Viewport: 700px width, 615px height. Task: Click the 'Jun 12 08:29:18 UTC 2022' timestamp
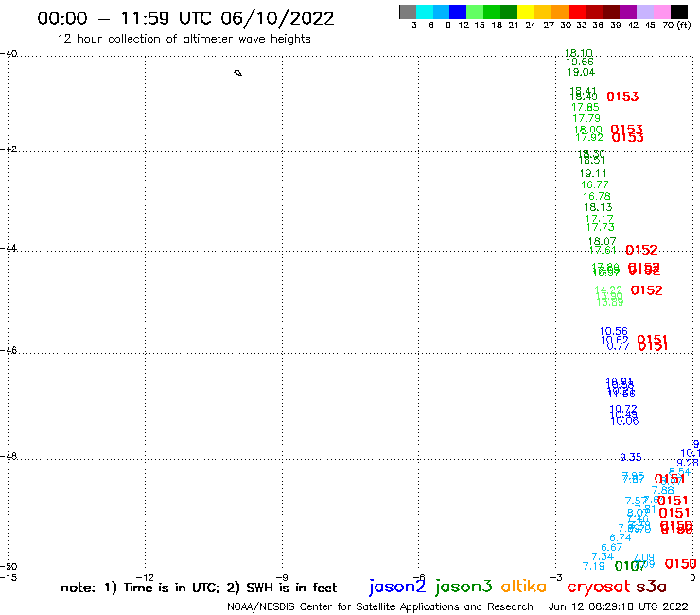[619, 607]
